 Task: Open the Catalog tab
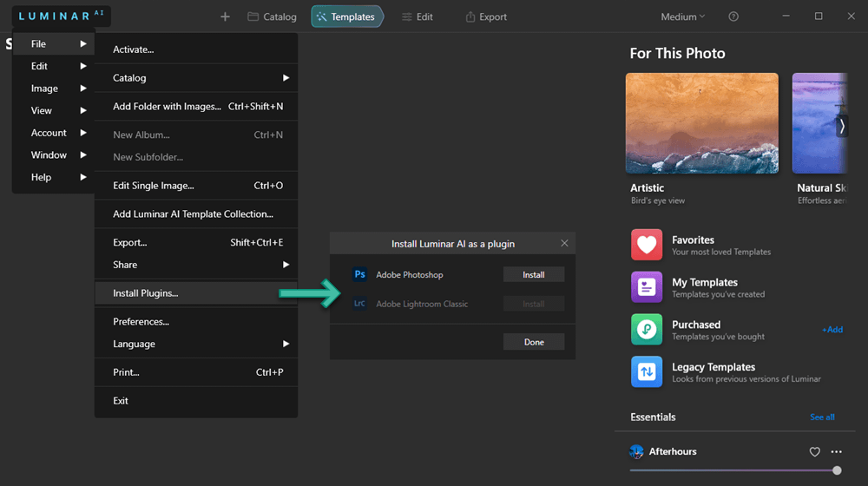(x=272, y=16)
